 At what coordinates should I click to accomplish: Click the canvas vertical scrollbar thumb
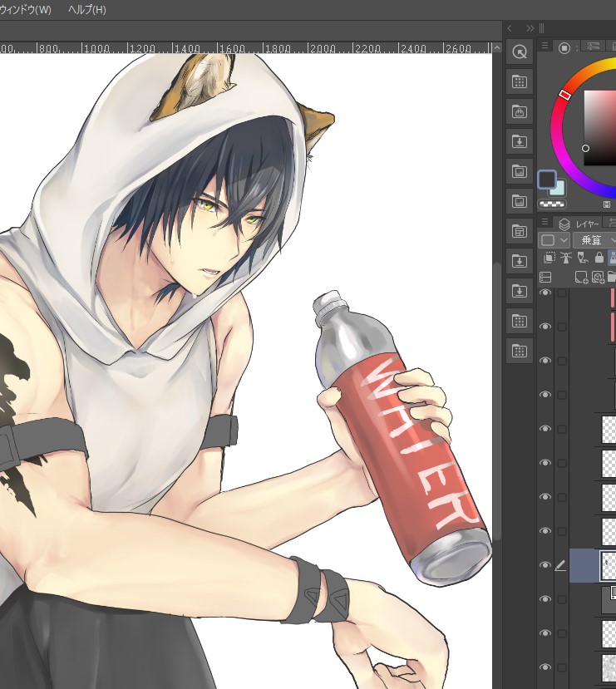click(497, 401)
